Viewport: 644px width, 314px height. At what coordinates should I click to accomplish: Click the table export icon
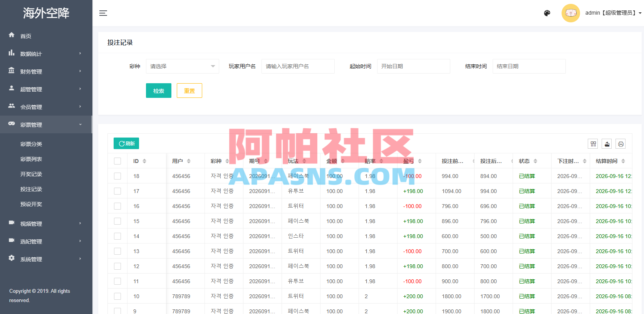(607, 144)
